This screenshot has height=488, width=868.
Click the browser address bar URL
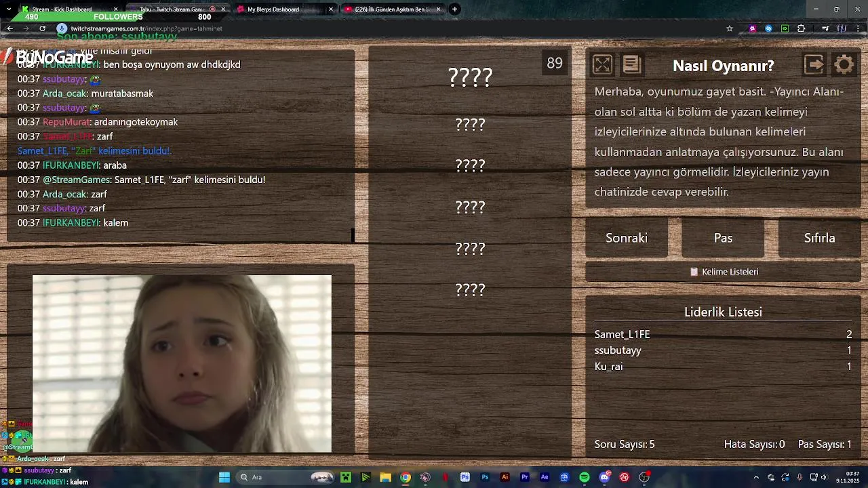pos(146,28)
